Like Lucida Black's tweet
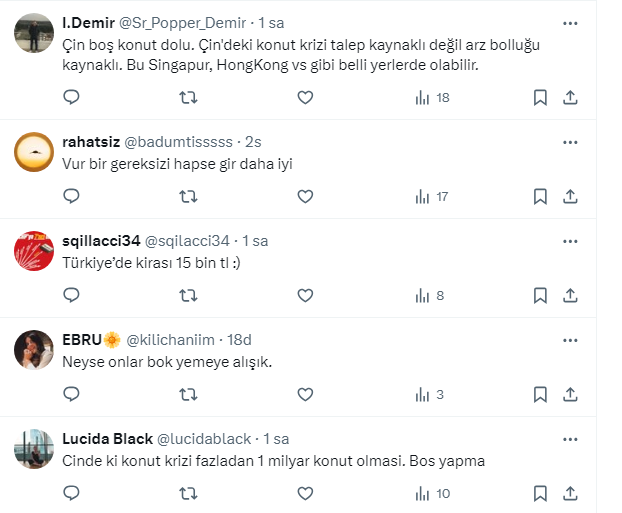 tap(306, 493)
